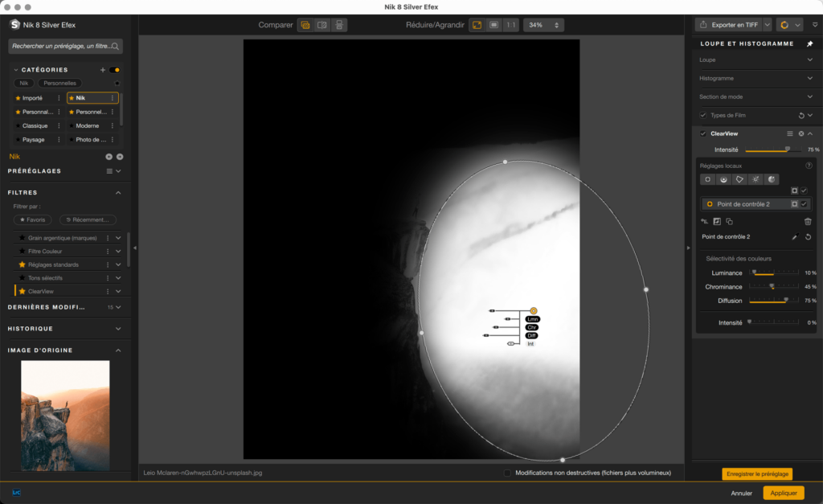Image resolution: width=823 pixels, height=504 pixels.
Task: Remove ClearView filter with X icon
Action: [x=801, y=133]
